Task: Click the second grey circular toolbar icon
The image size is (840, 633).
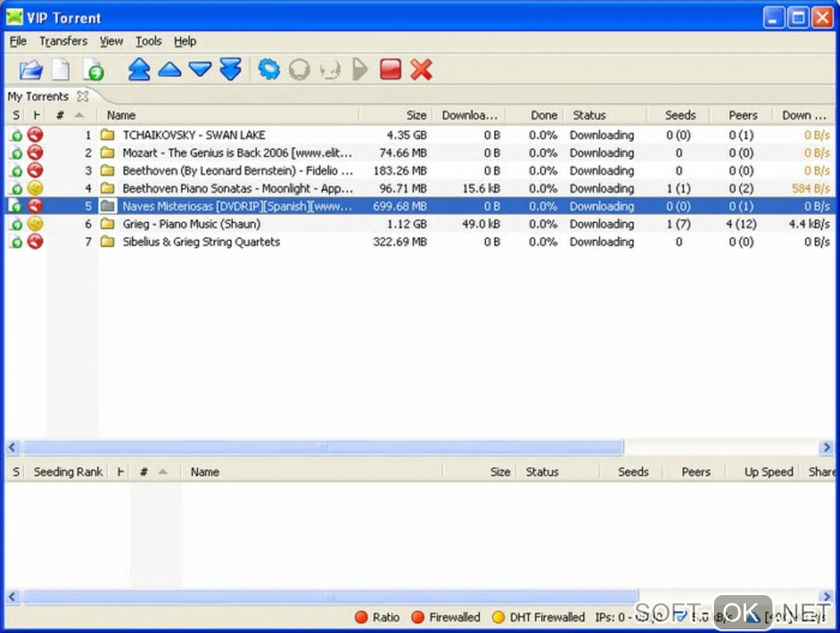Action: [x=330, y=70]
